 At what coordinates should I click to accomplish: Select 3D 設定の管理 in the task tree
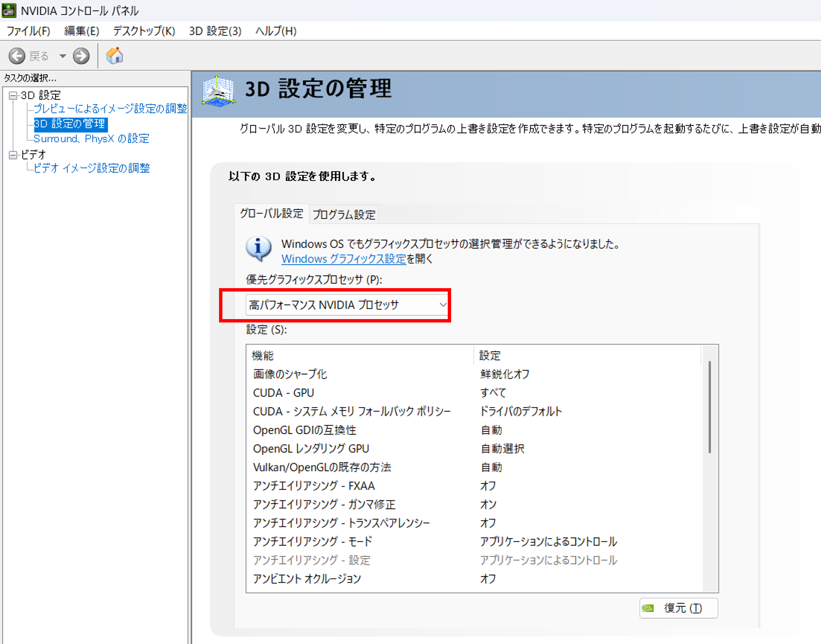71,124
